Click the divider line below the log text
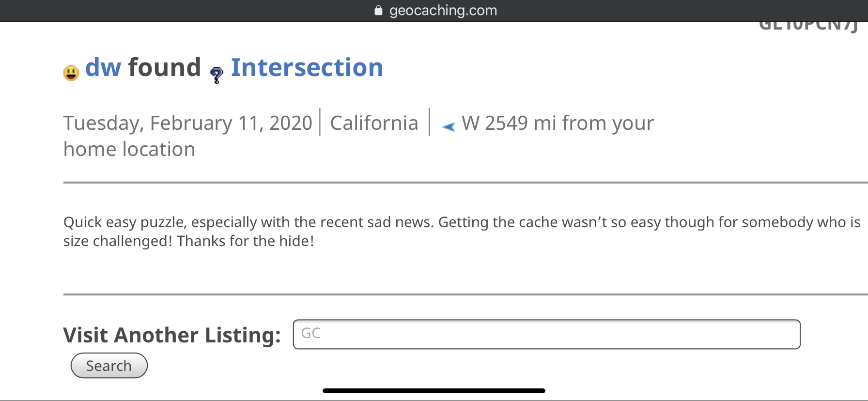This screenshot has width=868, height=401. click(465, 294)
